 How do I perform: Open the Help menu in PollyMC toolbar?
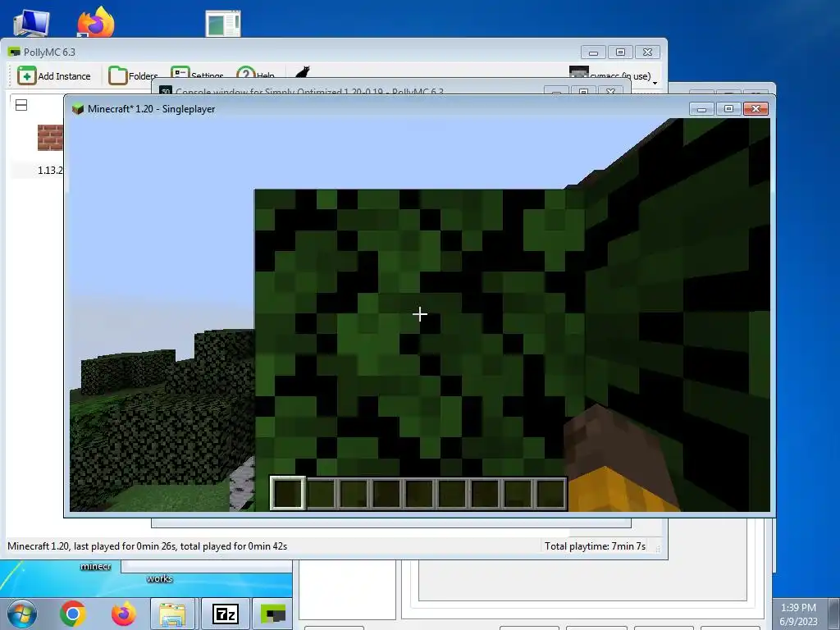pyautogui.click(x=255, y=75)
